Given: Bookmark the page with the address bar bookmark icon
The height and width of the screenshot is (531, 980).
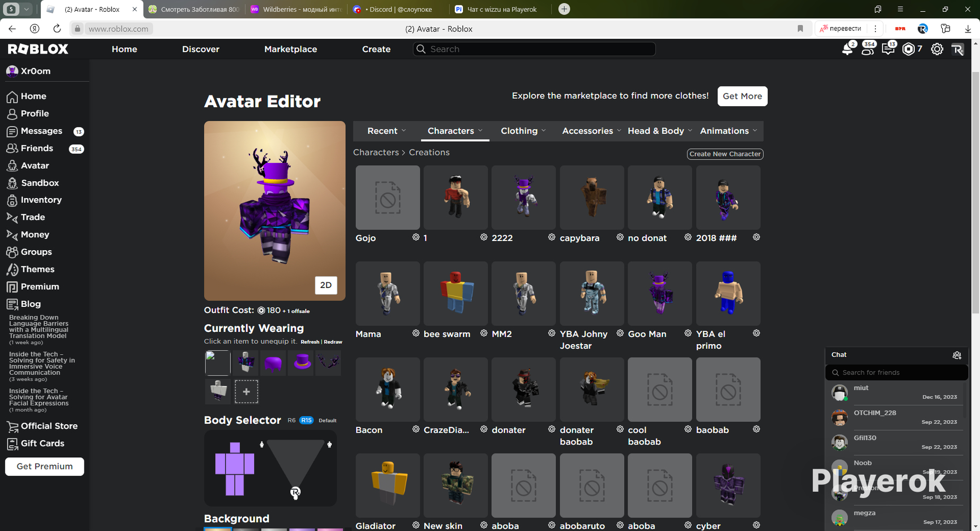Looking at the screenshot, I should (800, 29).
